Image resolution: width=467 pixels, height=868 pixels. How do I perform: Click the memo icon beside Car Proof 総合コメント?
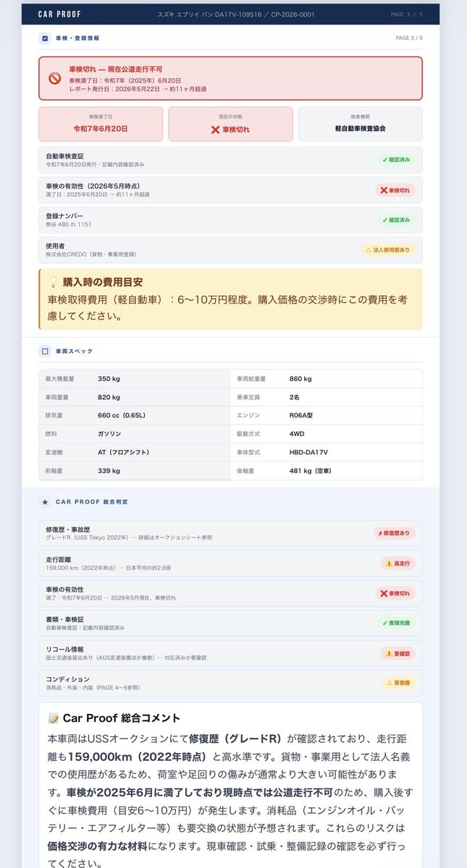pos(54,718)
